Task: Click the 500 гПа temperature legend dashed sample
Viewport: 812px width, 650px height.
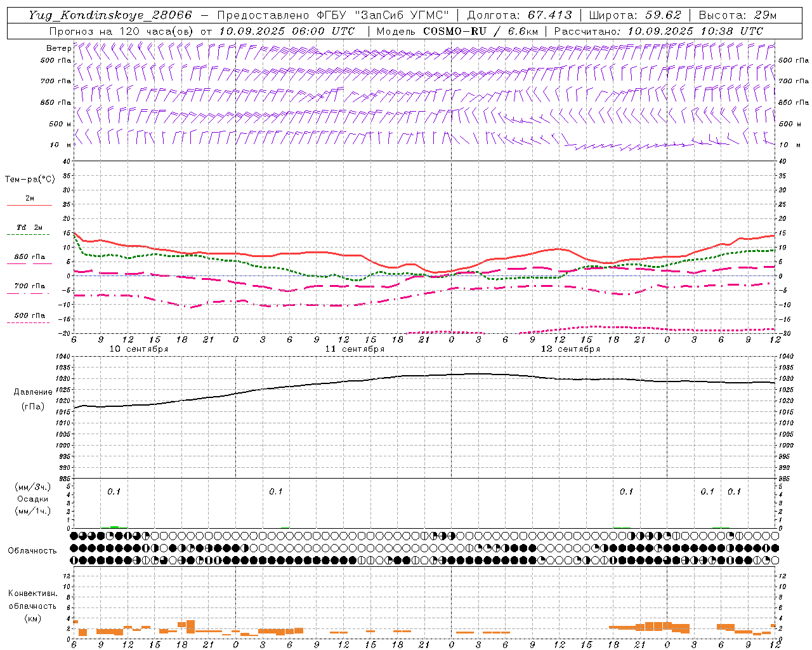Action: click(x=28, y=322)
